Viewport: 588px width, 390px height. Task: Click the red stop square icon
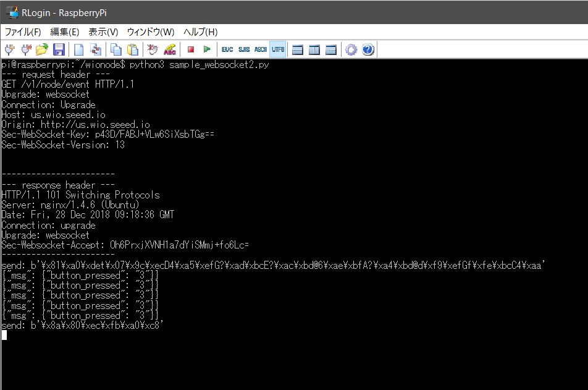[190, 49]
